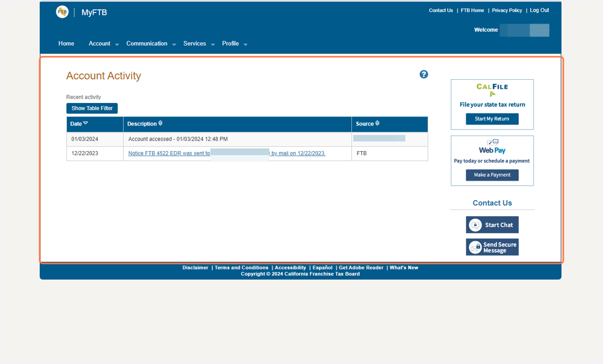Open What's New footer link
The height and width of the screenshot is (364, 603).
[404, 268]
